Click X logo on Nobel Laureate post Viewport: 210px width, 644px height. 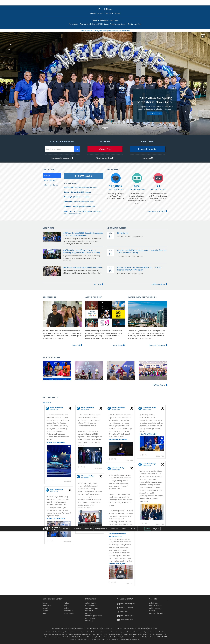132,408
